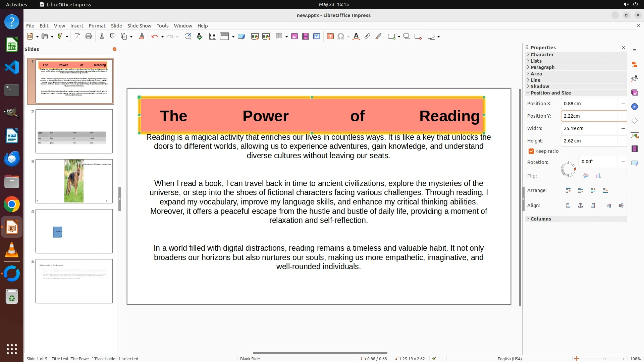Viewport: 644px width, 362px height.
Task: Click Insert Hyperlink chain icon
Action: [367, 37]
